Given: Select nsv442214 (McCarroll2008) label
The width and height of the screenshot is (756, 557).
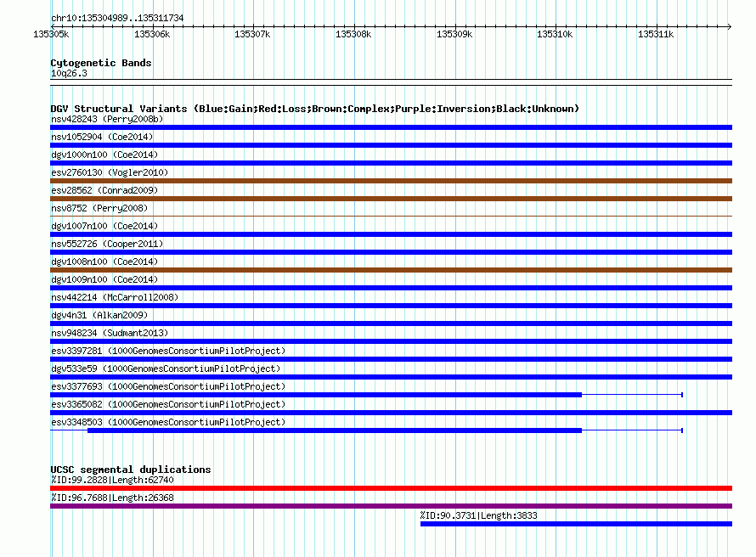Looking at the screenshot, I should (x=115, y=297).
